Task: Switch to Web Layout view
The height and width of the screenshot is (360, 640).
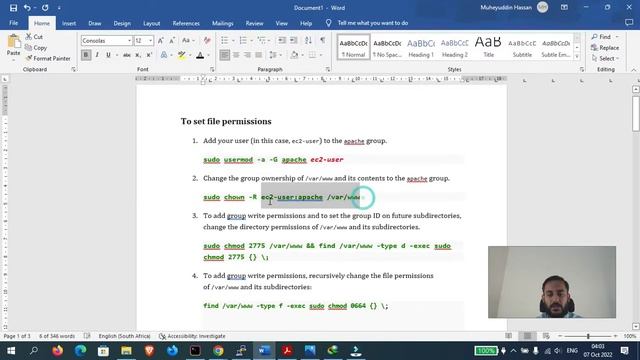Action: (x=546, y=336)
